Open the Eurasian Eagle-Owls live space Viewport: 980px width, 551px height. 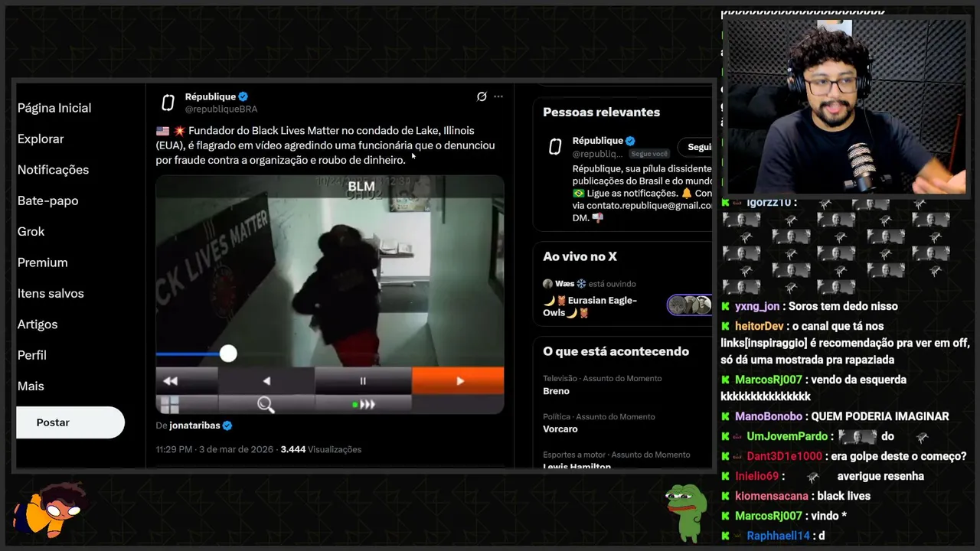[x=590, y=306]
